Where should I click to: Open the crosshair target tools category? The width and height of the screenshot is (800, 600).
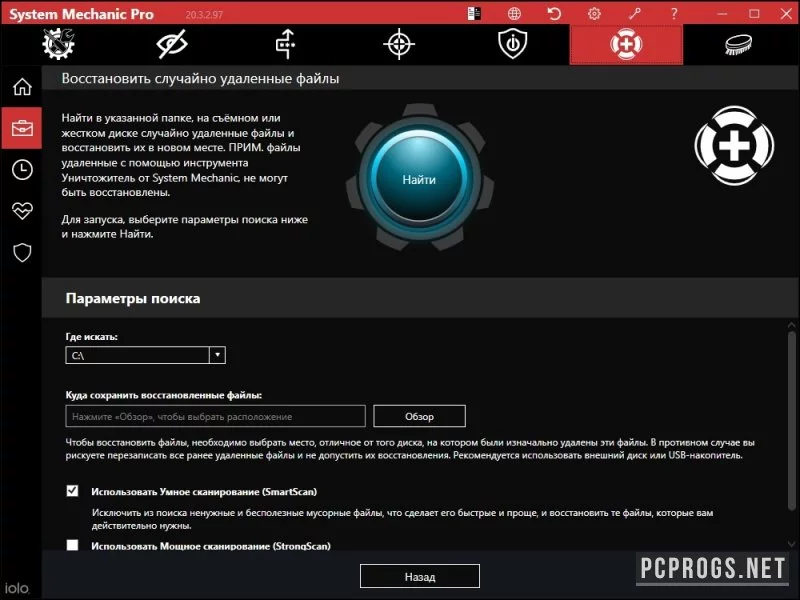tap(399, 44)
